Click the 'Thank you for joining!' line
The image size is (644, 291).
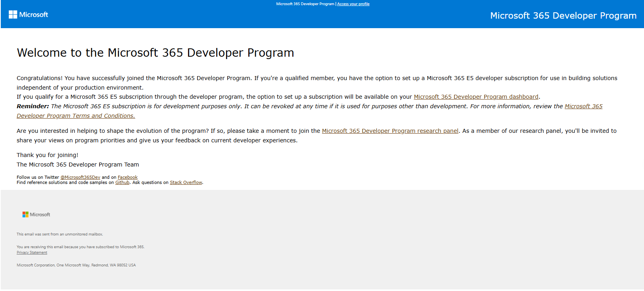[48, 155]
